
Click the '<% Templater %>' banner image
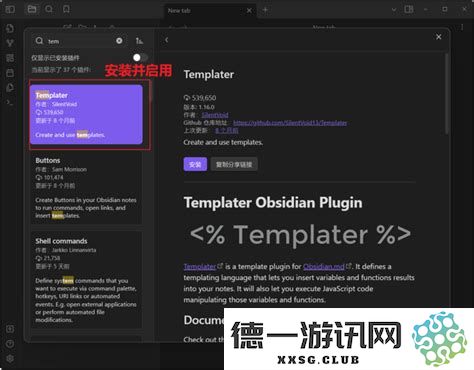click(x=300, y=235)
